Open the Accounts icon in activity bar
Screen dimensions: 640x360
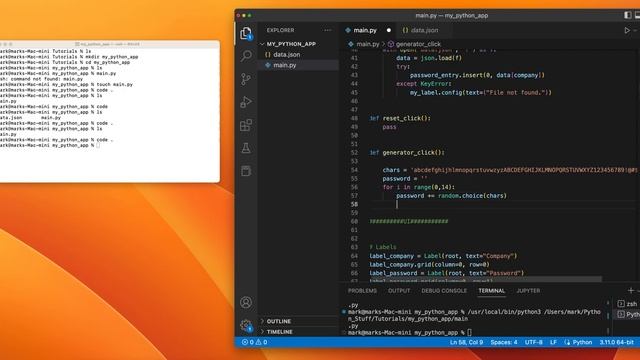[246, 302]
